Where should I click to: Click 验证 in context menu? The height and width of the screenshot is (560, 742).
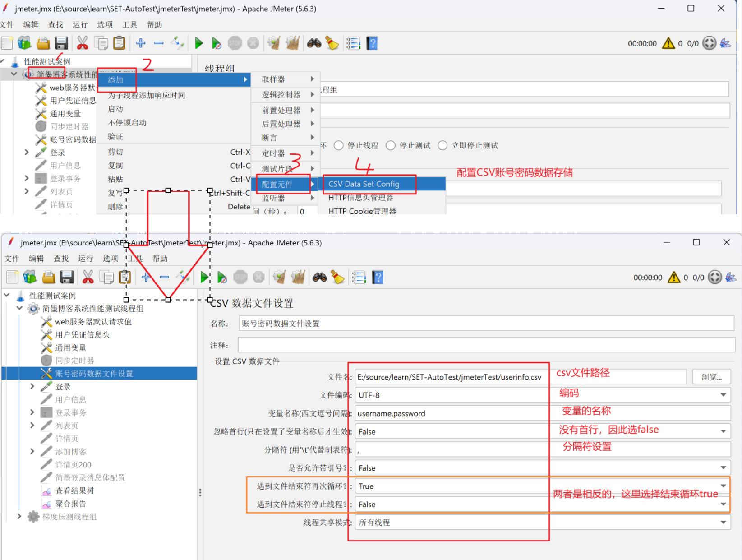(115, 136)
